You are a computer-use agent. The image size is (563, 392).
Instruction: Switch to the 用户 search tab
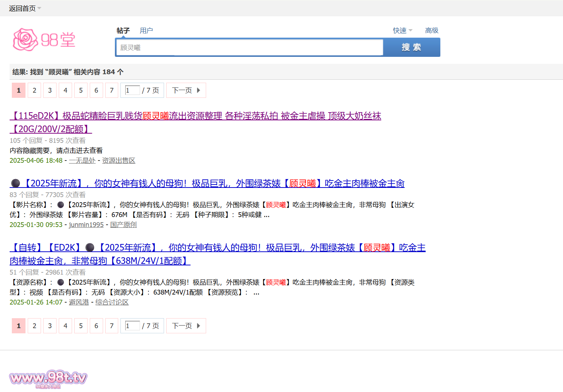tap(146, 30)
